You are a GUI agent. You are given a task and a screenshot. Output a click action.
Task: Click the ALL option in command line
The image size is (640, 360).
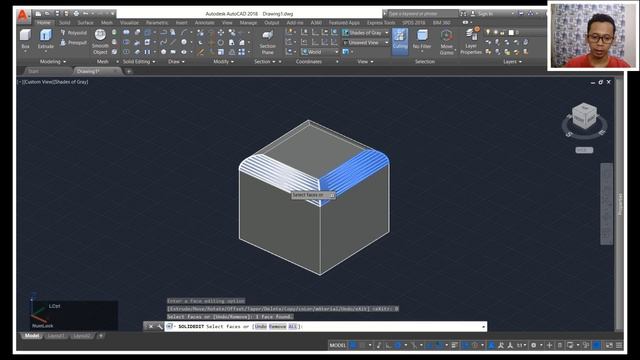(293, 327)
